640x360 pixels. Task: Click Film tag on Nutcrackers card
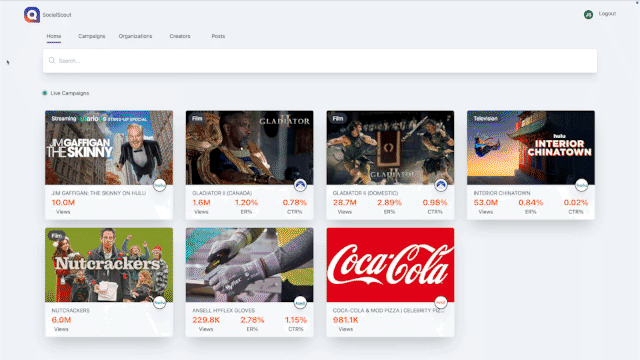point(57,236)
